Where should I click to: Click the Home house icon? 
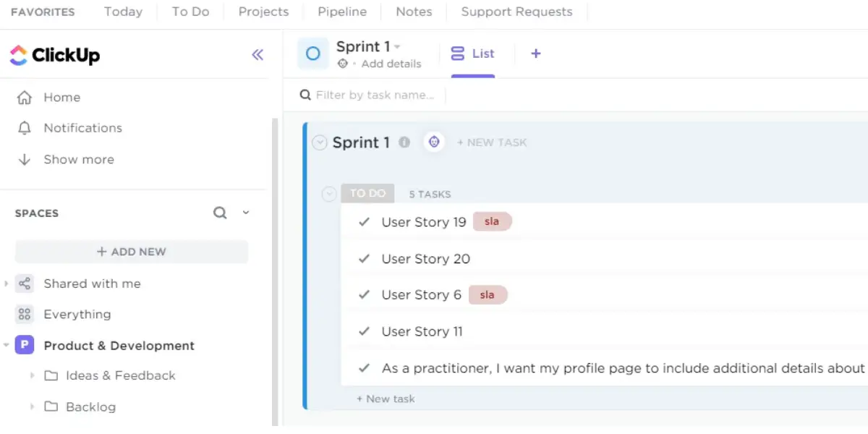(x=25, y=98)
